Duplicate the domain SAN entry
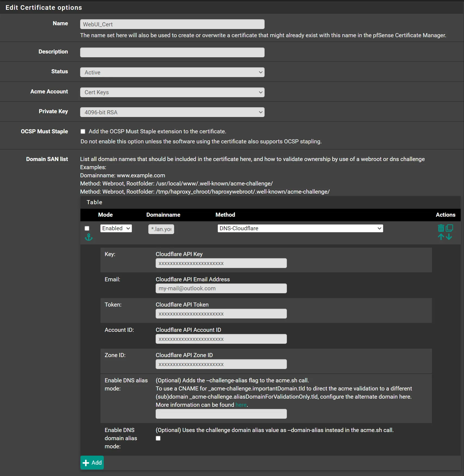The height and width of the screenshot is (476, 464). click(450, 228)
